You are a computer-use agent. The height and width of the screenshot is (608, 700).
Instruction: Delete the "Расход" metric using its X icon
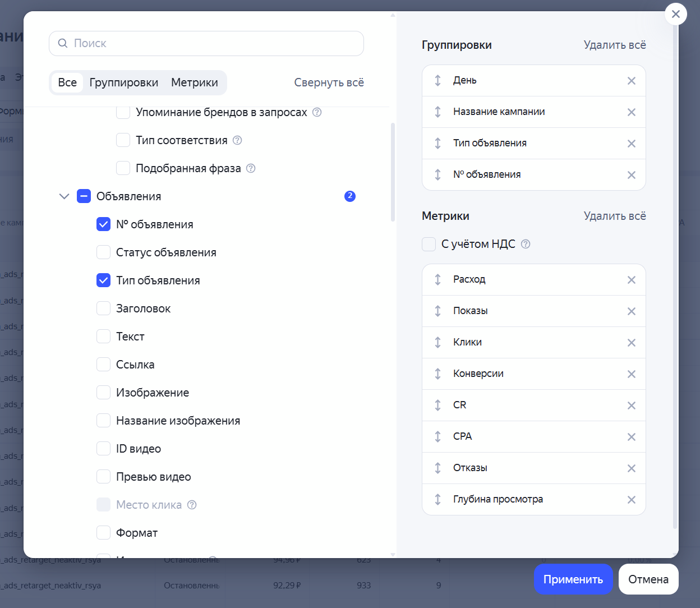pos(631,279)
